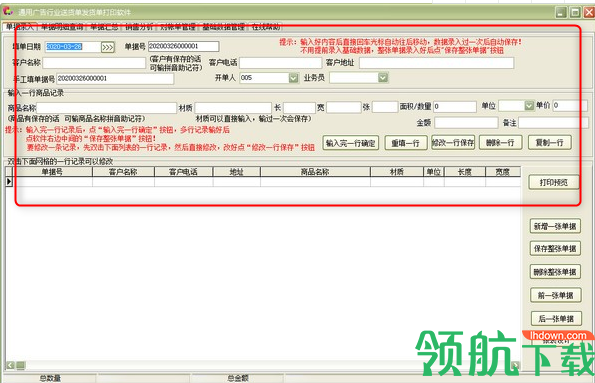The height and width of the screenshot is (383, 595).
Task: Expand the 开单人 dropdown arrow
Action: (294, 78)
